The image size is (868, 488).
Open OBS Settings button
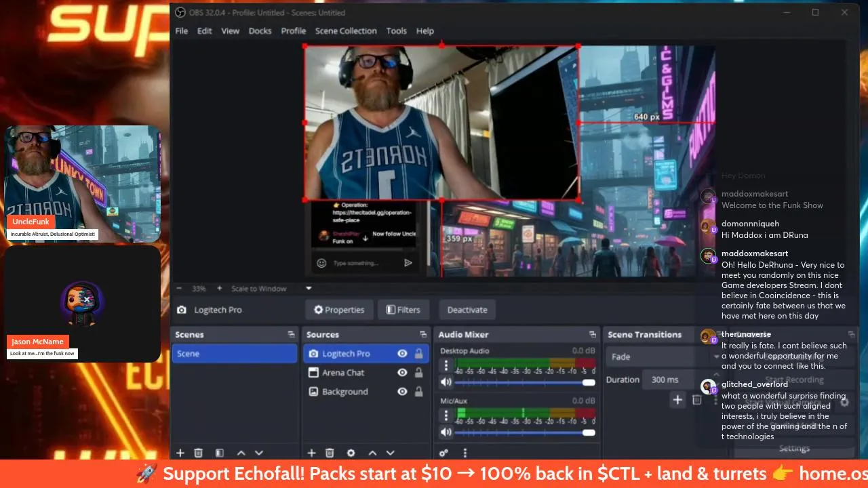[794, 448]
